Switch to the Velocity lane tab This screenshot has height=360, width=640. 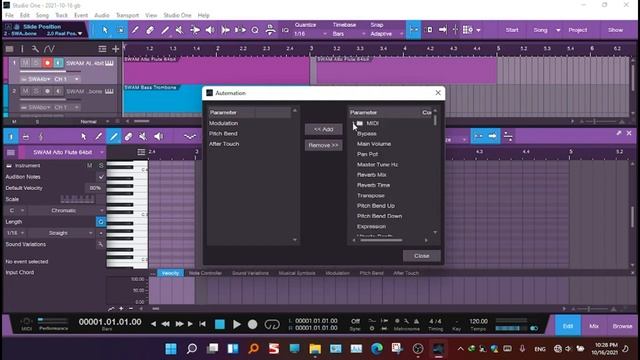pyautogui.click(x=170, y=273)
